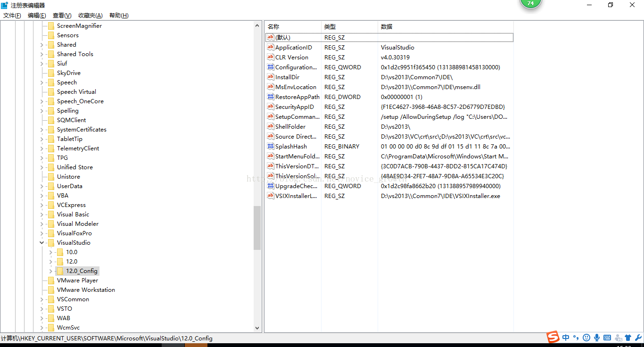Open the 文件(F) menu
Screen dimensions: 644x347
pos(12,16)
